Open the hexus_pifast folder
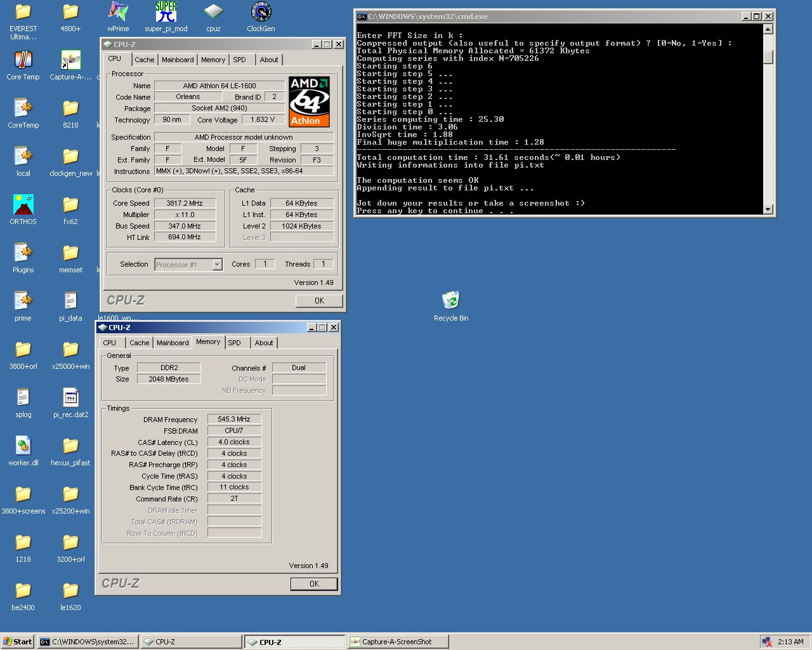812x650 pixels. coord(70,451)
